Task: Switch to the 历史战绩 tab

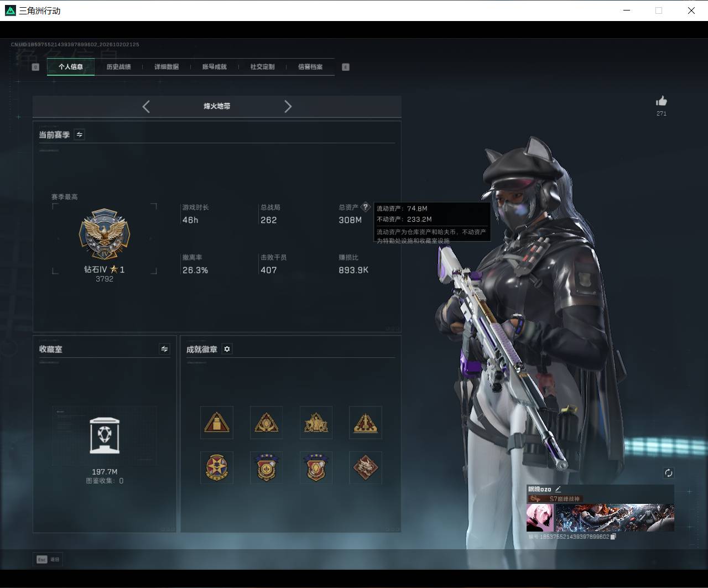Action: coord(118,67)
